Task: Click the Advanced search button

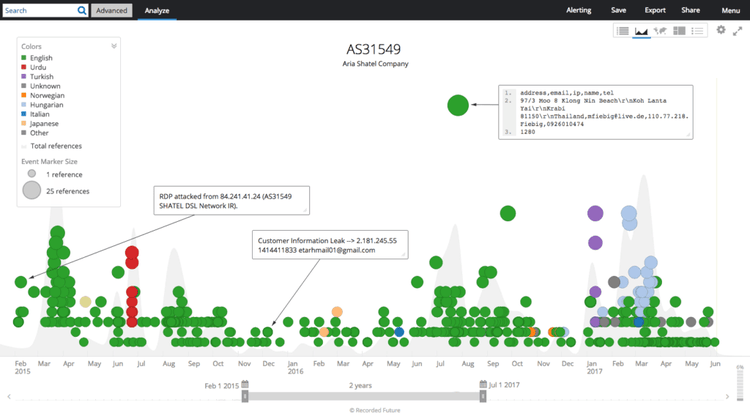Action: (x=111, y=10)
